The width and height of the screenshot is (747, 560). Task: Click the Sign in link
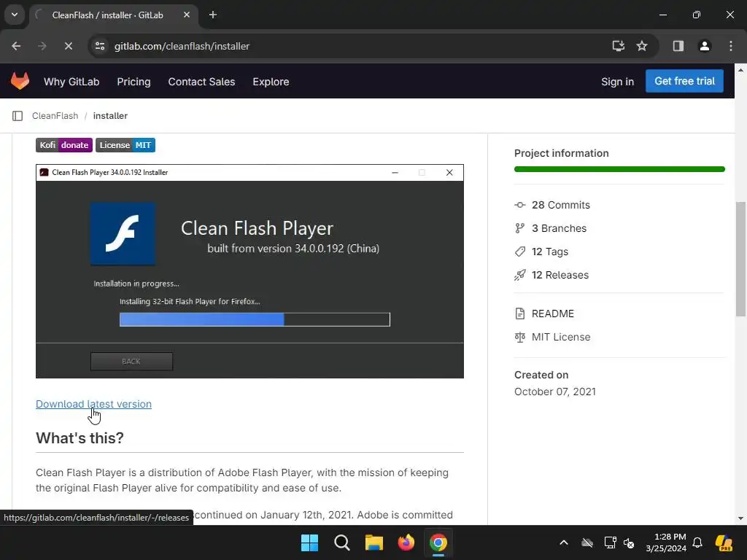617,82
